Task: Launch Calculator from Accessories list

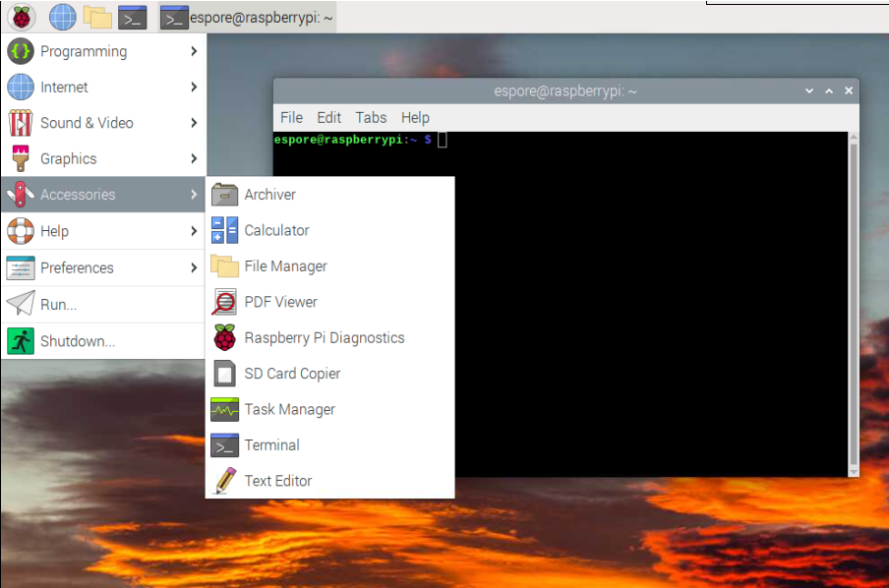Action: pyautogui.click(x=276, y=230)
